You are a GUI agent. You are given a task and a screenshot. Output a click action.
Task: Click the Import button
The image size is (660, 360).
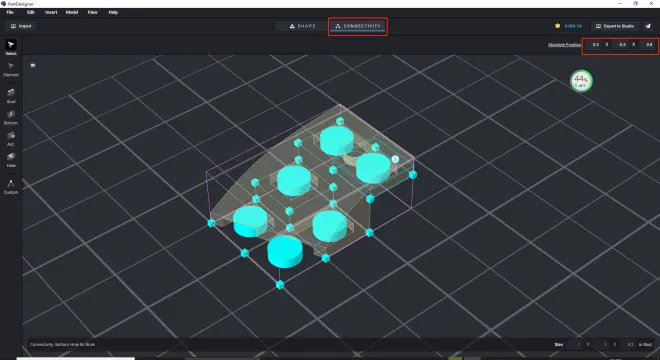(21, 26)
